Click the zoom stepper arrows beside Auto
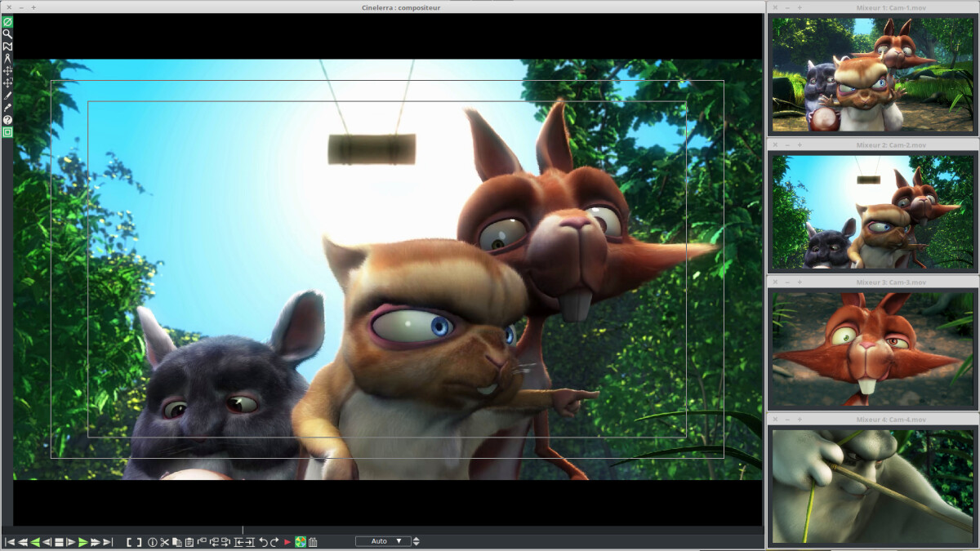 click(x=416, y=541)
